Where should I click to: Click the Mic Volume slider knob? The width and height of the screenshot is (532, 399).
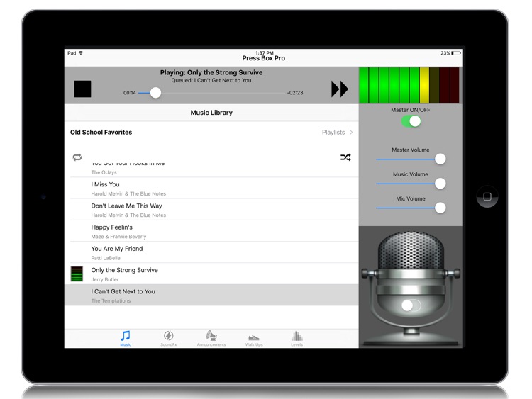coord(440,208)
